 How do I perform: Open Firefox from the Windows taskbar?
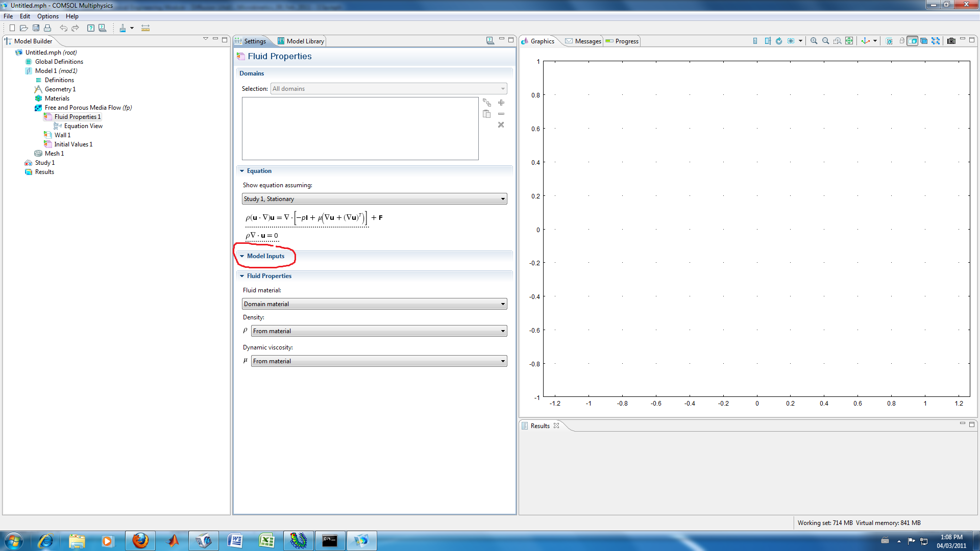[140, 540]
